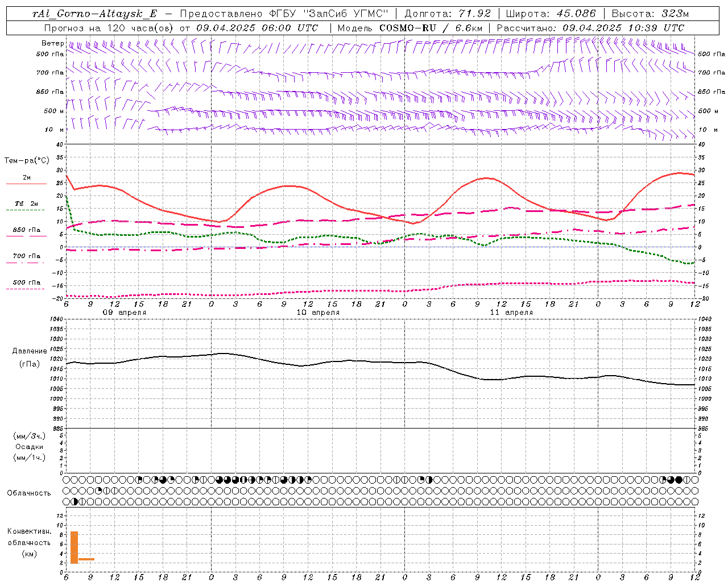Screen dimensions: 728x582
Task: Click the 700 гПа legend entry in temperature panel
Action: 26,256
